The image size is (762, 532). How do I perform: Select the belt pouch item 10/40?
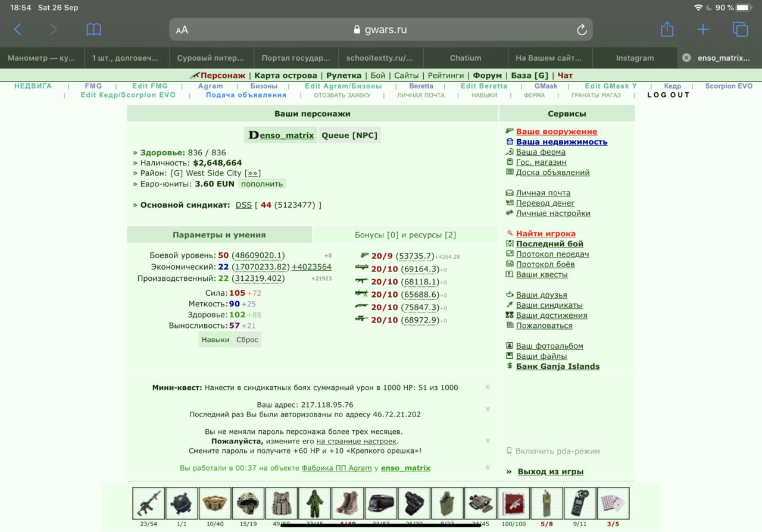215,503
